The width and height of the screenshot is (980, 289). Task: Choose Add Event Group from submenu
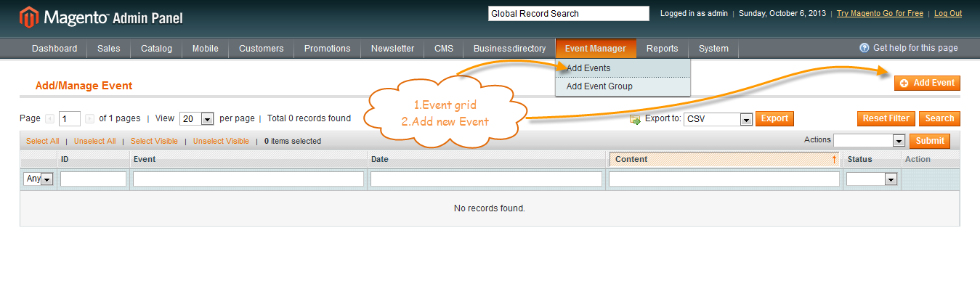(623, 86)
